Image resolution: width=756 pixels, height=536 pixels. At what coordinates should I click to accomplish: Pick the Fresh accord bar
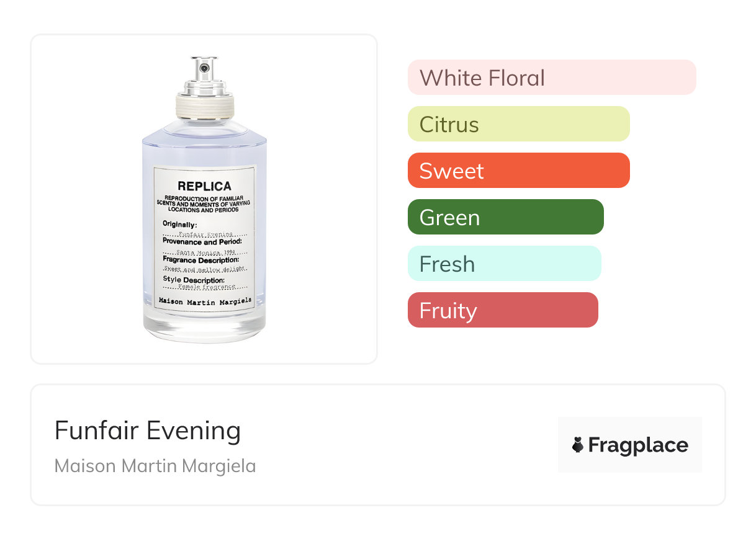(504, 264)
